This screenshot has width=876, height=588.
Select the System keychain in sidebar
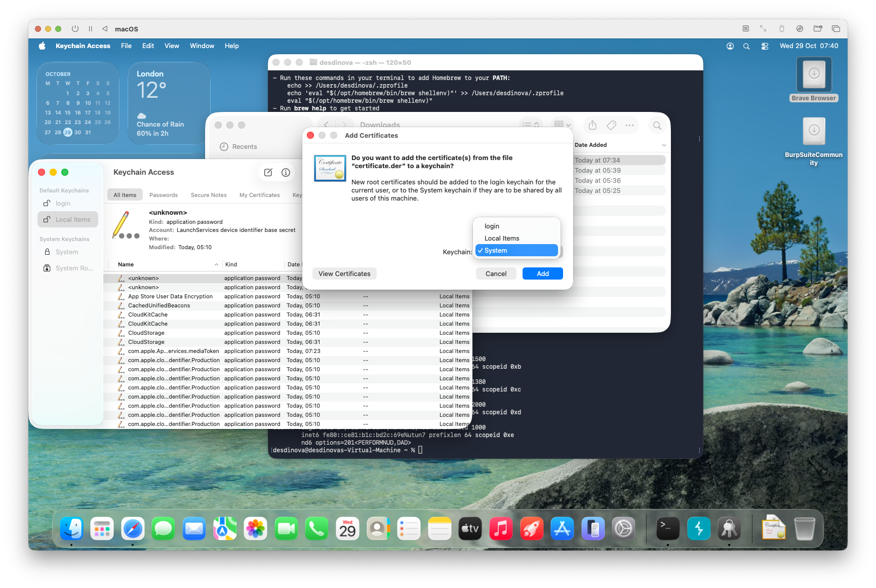[x=67, y=252]
